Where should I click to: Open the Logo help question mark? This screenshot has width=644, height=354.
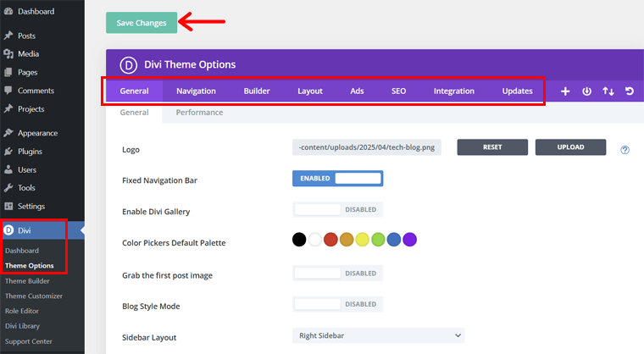coord(625,150)
